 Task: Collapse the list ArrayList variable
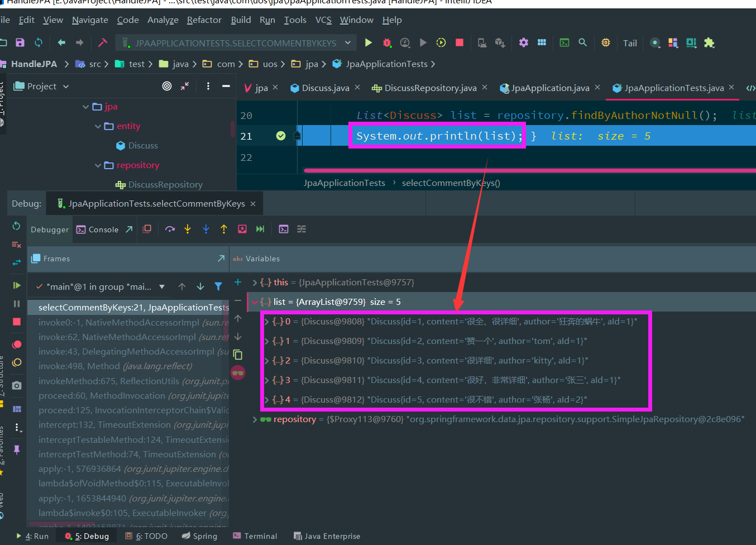pos(255,302)
